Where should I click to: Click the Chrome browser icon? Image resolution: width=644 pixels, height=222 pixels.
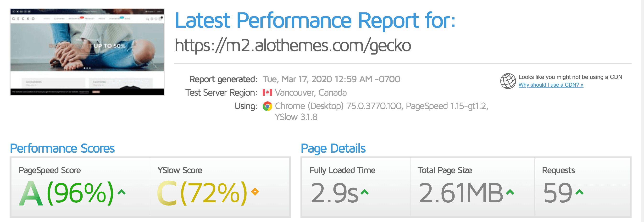(x=267, y=106)
